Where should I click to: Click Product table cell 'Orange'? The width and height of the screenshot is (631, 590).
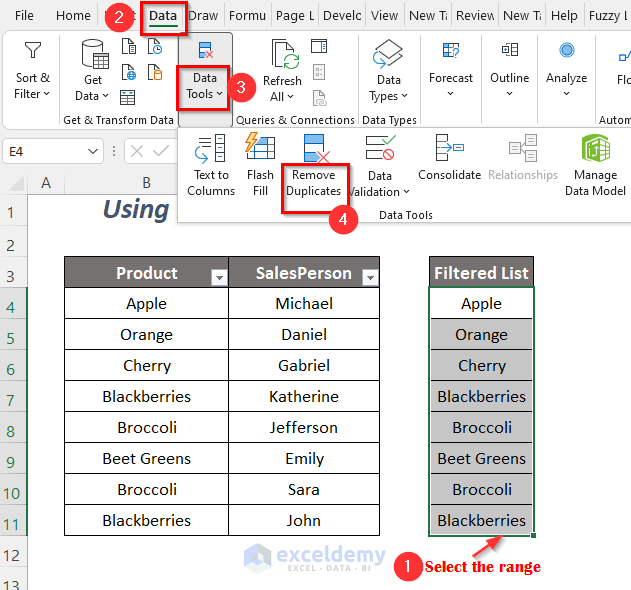point(146,334)
